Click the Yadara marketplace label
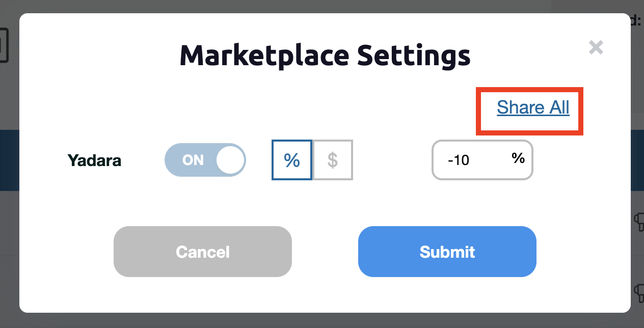644x328 pixels. pyautogui.click(x=94, y=161)
